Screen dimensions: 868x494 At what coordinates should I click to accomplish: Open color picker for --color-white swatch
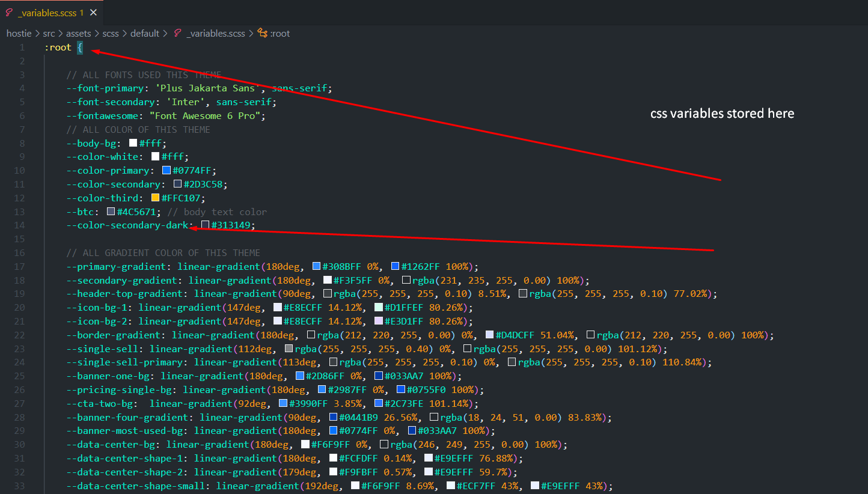(x=156, y=157)
